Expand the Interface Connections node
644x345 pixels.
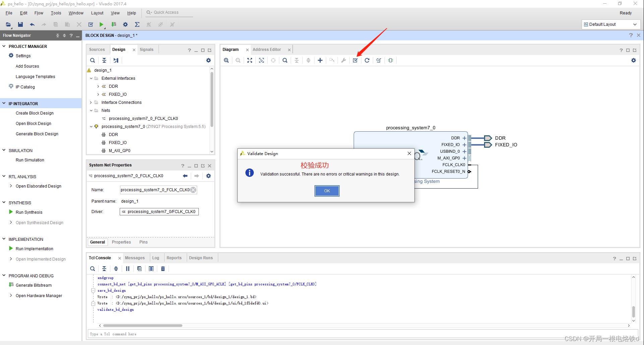pos(91,102)
